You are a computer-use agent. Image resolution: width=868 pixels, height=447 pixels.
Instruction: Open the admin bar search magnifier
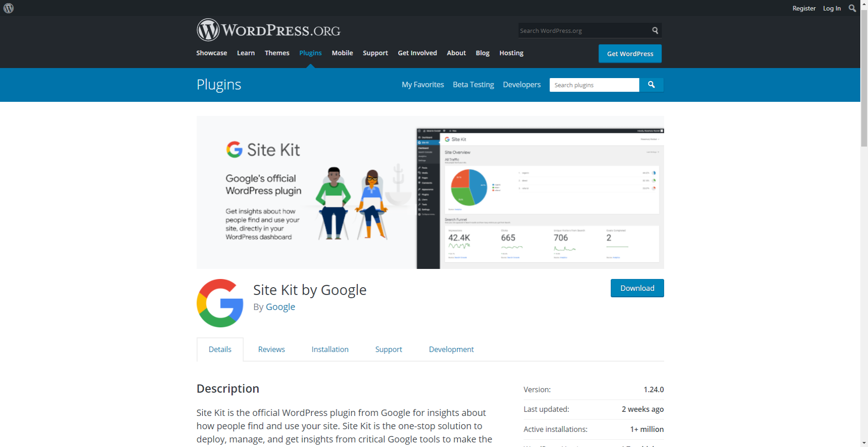tap(852, 8)
